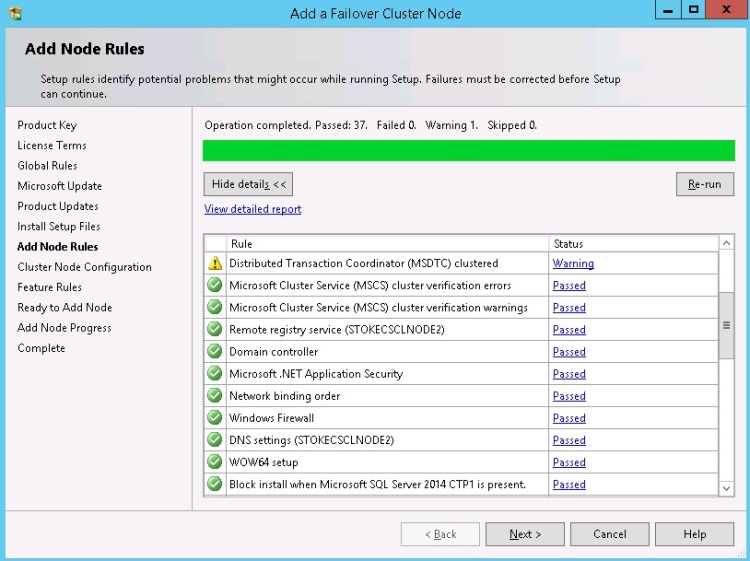
Task: Click green check icon for MSCS cluster verification errors
Action: (x=215, y=285)
